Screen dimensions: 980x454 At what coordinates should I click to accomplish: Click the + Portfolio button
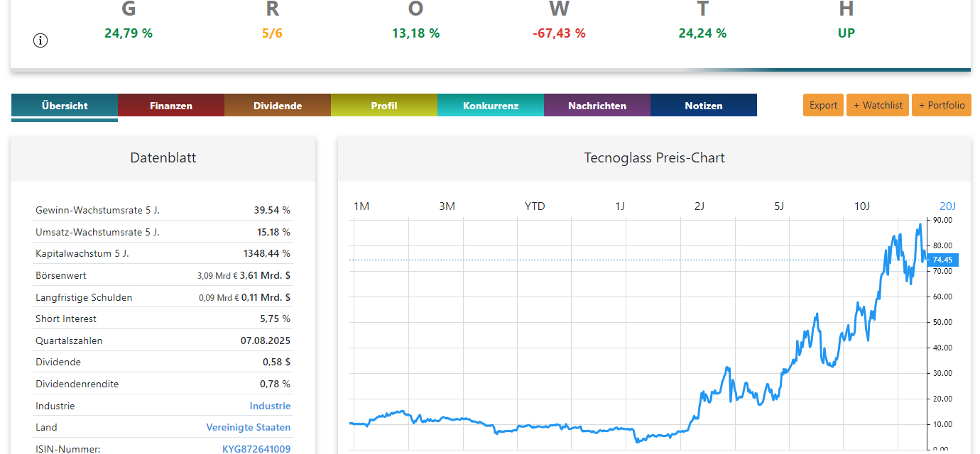[x=942, y=105]
